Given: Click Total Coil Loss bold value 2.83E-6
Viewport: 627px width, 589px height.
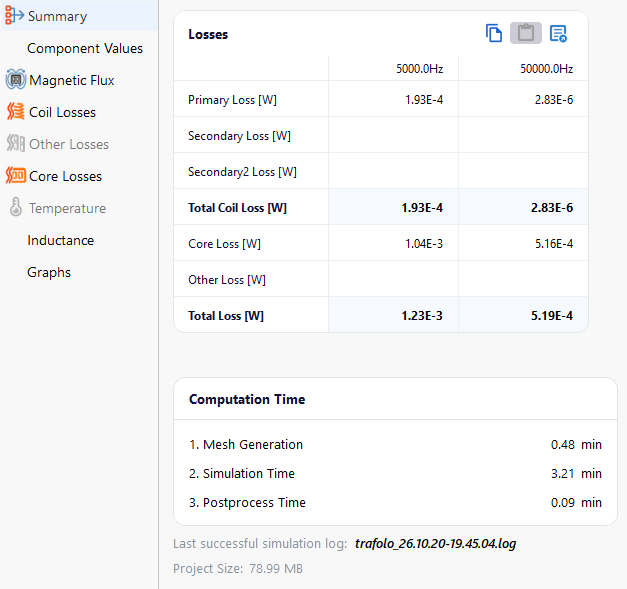Looking at the screenshot, I should pyautogui.click(x=552, y=208).
